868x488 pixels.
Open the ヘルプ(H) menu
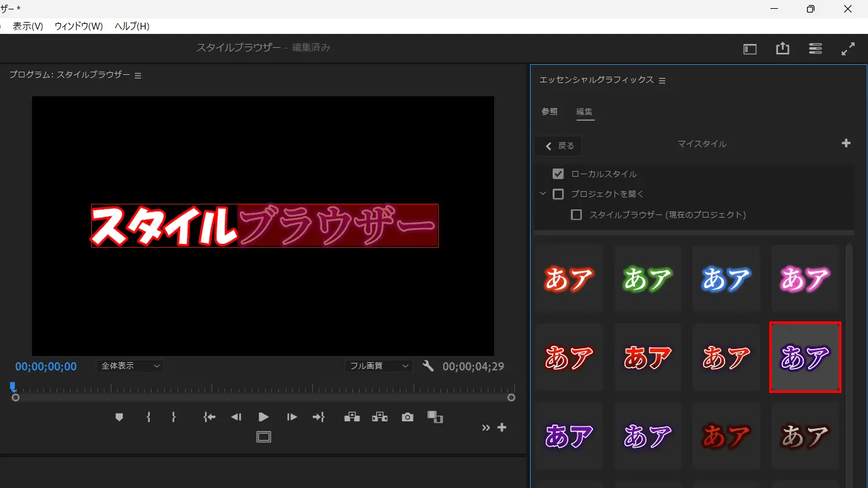[x=132, y=26]
